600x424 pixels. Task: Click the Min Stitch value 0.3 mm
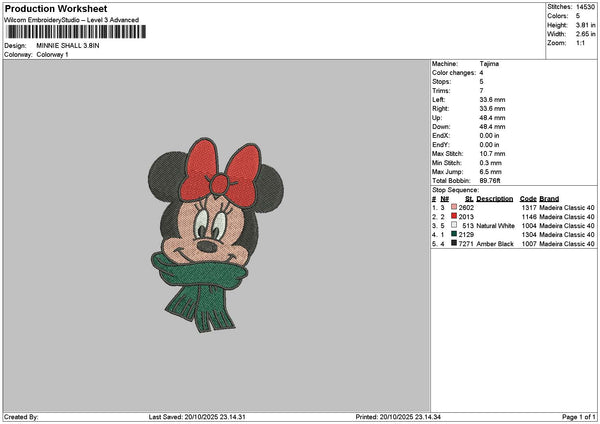pos(491,163)
